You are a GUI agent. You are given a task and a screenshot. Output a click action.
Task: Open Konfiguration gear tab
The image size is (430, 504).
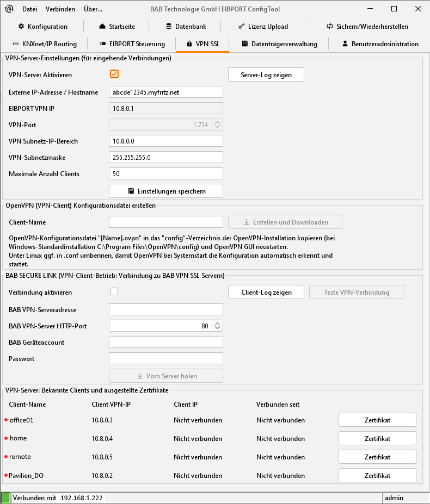[x=42, y=26]
